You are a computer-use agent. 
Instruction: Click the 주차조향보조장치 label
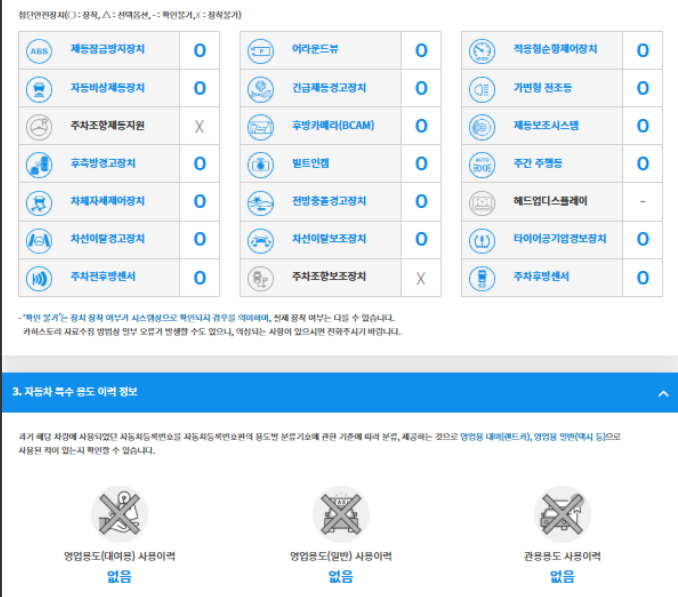[329, 276]
